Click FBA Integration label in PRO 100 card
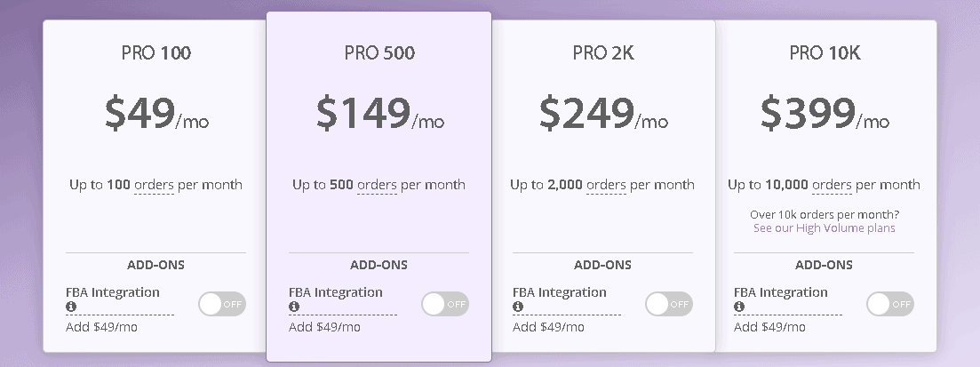Image resolution: width=980 pixels, height=367 pixels. click(113, 292)
